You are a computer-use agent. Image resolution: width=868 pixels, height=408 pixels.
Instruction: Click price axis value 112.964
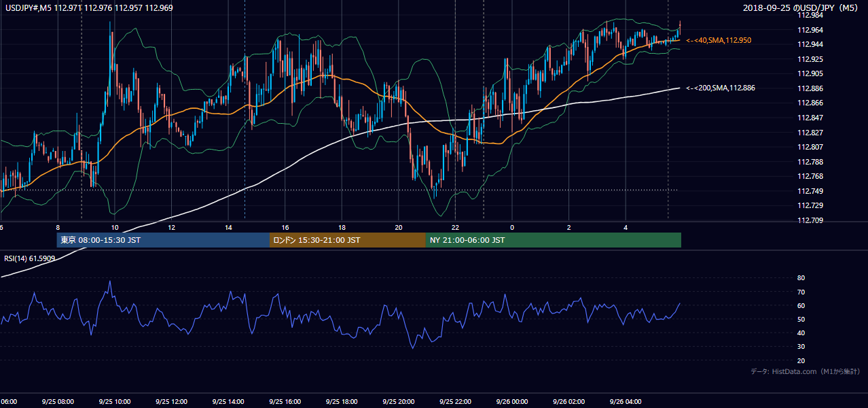pyautogui.click(x=810, y=30)
